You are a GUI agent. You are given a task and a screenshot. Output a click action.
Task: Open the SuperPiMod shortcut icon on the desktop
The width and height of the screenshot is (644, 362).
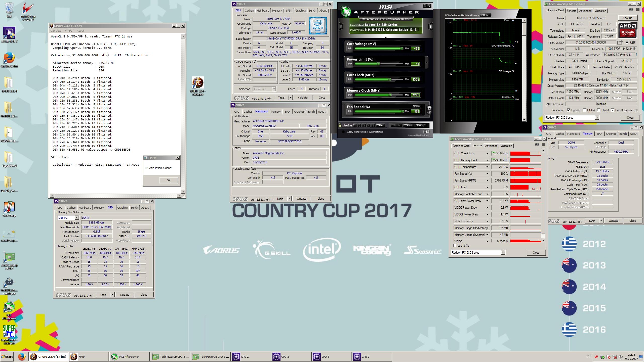pos(9,334)
